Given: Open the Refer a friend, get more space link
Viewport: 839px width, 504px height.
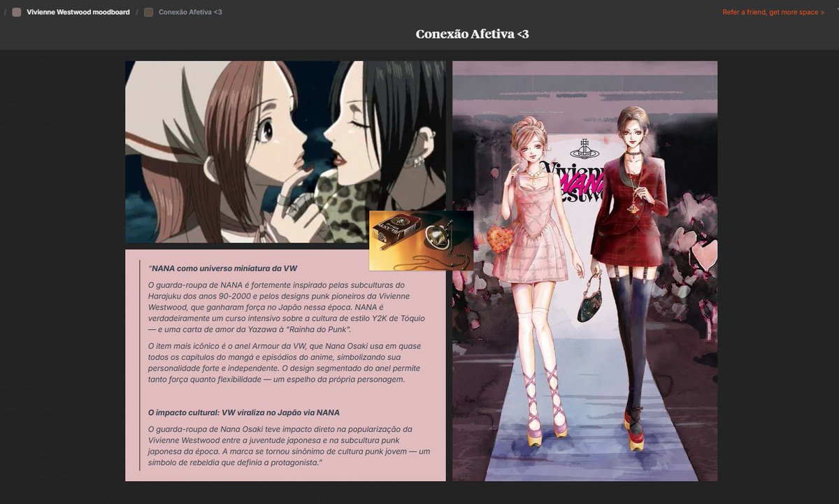Looking at the screenshot, I should [773, 12].
